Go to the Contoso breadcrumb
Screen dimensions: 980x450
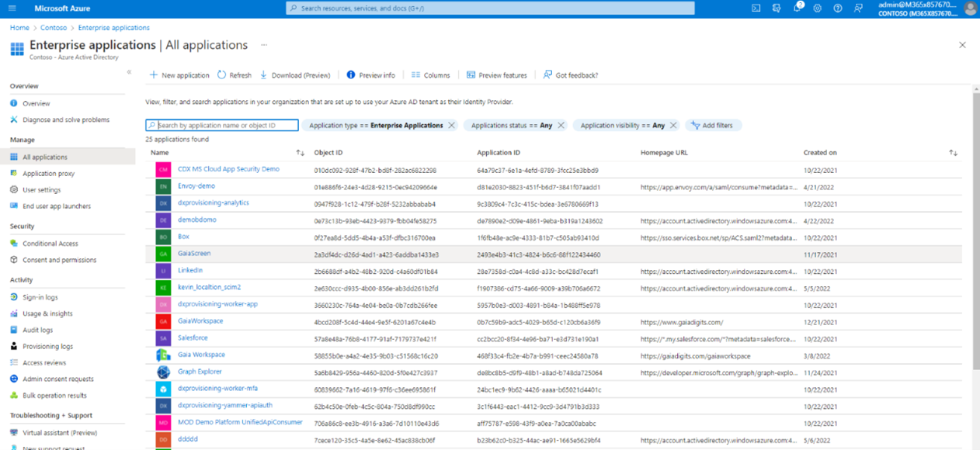(x=54, y=28)
